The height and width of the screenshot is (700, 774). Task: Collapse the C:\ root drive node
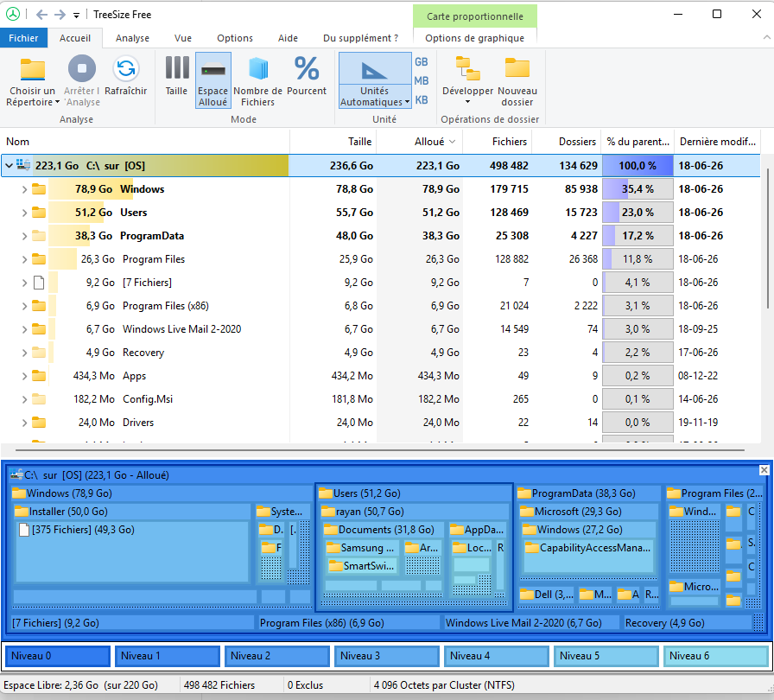pos(9,166)
